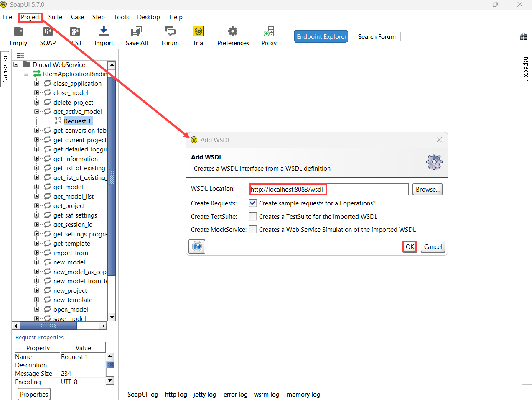Confirm Add WSDL by clicking OK

pos(410,246)
